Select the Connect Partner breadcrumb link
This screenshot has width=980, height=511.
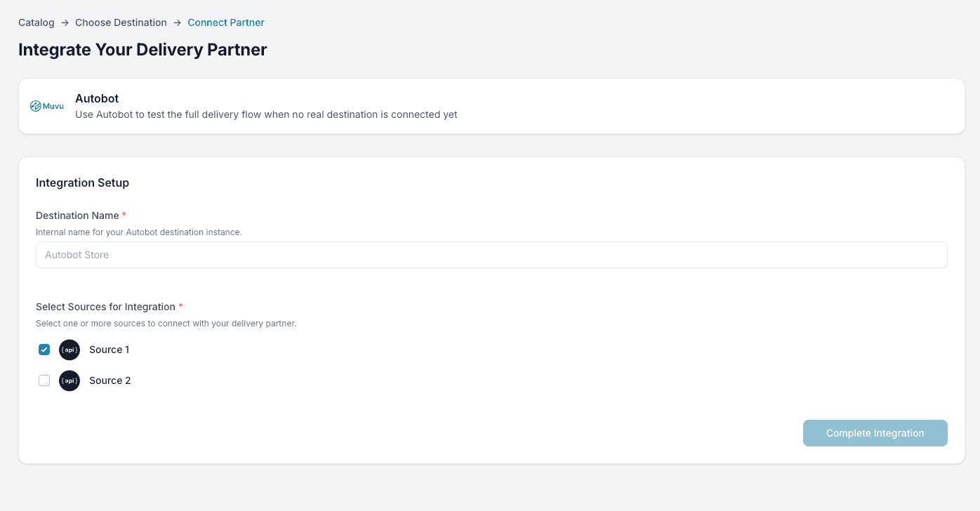coord(225,22)
